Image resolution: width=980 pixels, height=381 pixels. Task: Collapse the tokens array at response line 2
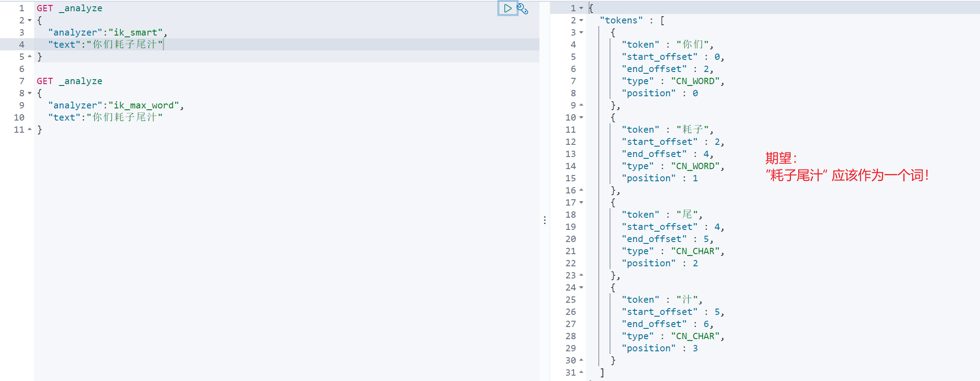(581, 20)
